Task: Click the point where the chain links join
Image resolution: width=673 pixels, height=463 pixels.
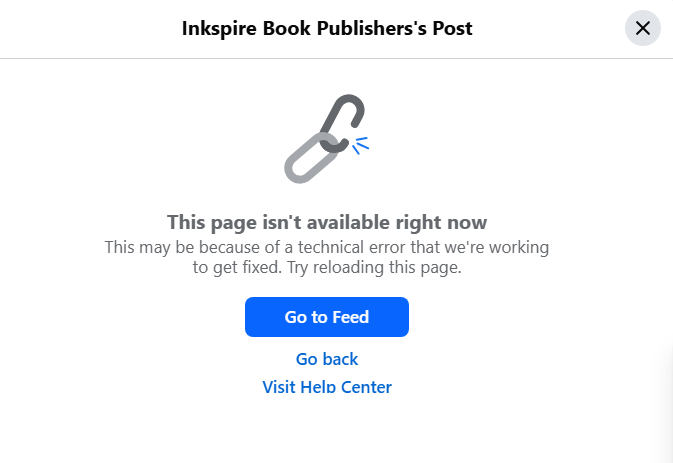Action: point(330,143)
